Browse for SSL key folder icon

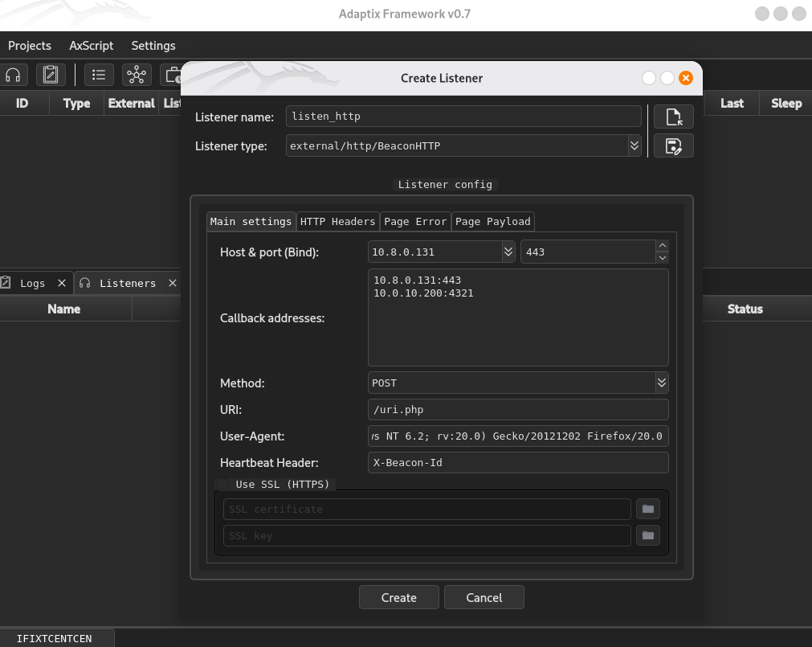click(648, 535)
